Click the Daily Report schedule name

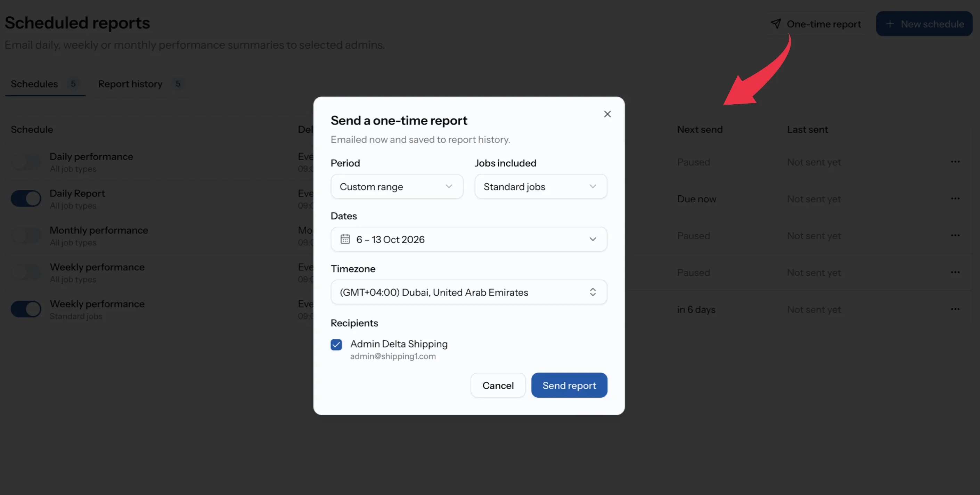click(77, 193)
